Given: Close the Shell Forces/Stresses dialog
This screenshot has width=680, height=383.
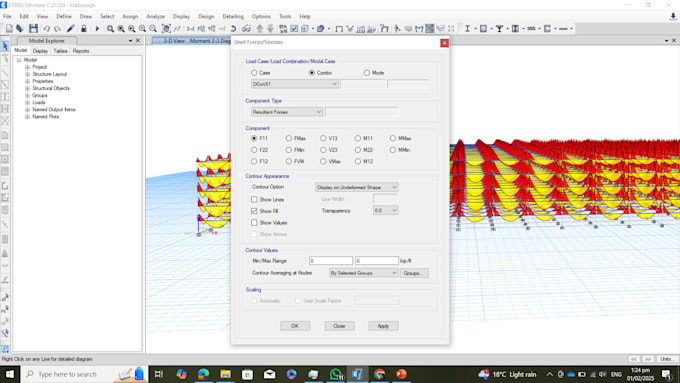Looking at the screenshot, I should [x=445, y=43].
